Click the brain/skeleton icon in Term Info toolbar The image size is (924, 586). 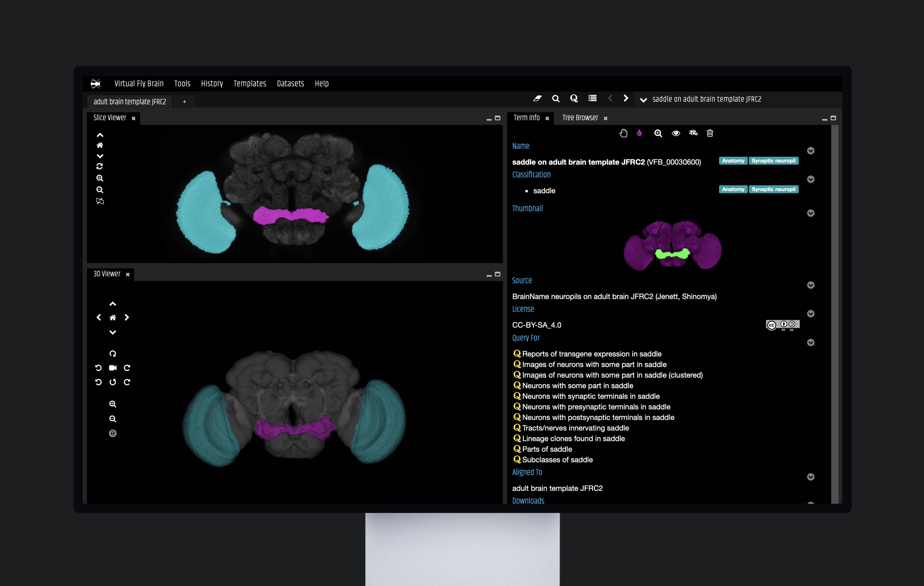pos(693,133)
